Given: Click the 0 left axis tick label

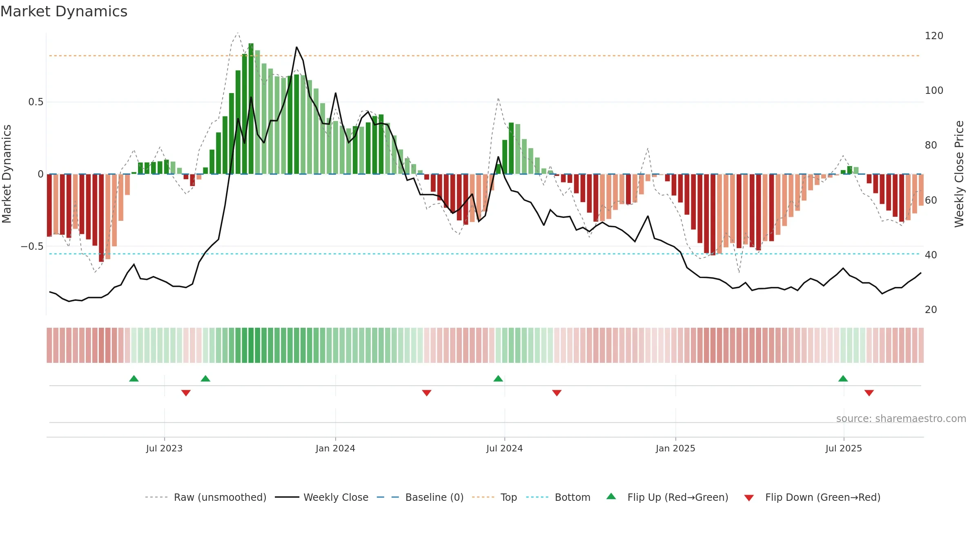Looking at the screenshot, I should click(x=40, y=174).
